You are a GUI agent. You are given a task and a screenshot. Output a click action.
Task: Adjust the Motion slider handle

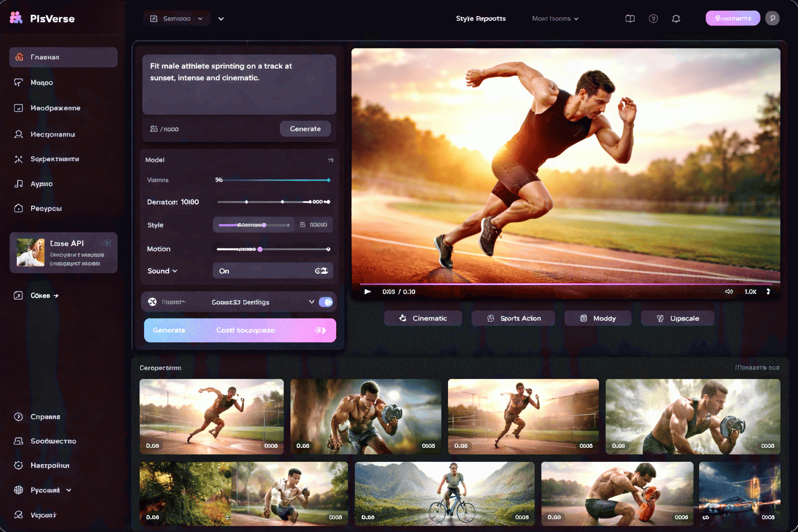[260, 249]
